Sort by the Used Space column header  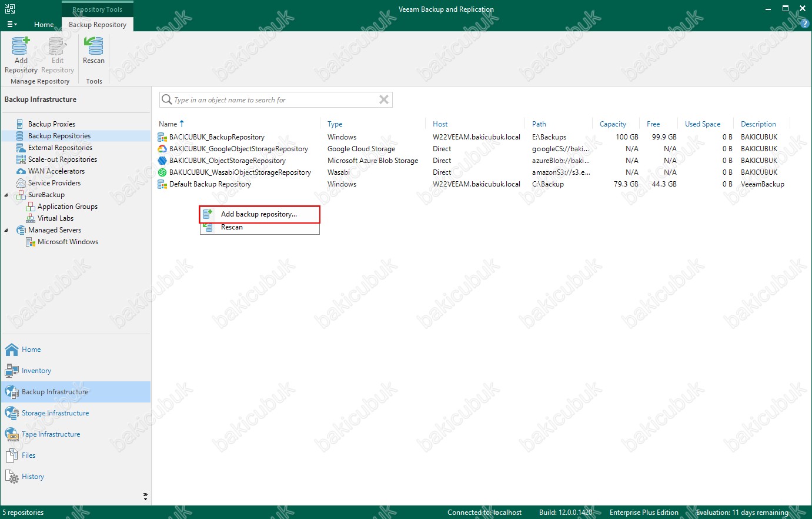tap(703, 124)
